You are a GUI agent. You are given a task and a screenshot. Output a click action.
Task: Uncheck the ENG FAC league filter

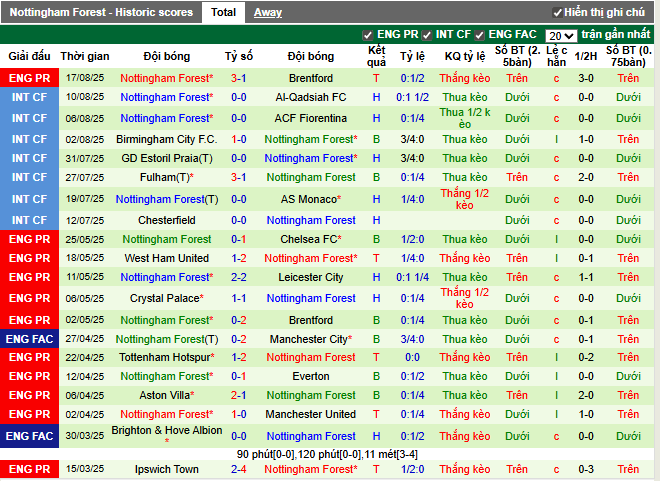coord(479,35)
